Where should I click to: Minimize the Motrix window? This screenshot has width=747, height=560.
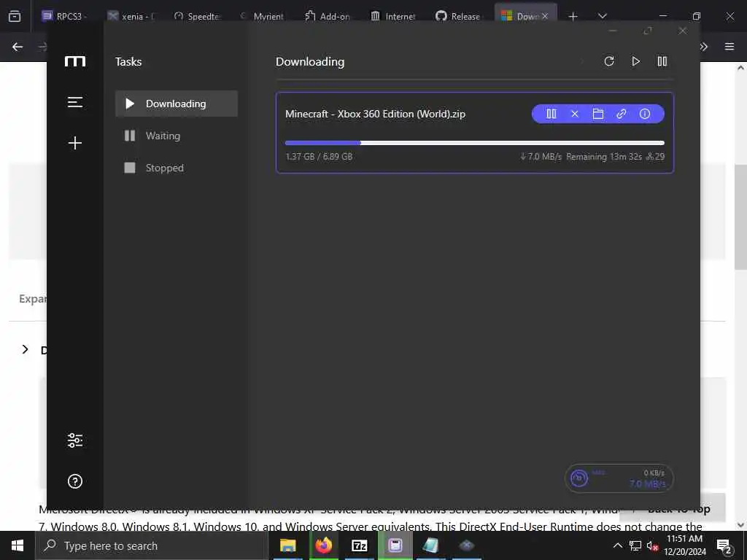click(x=613, y=31)
